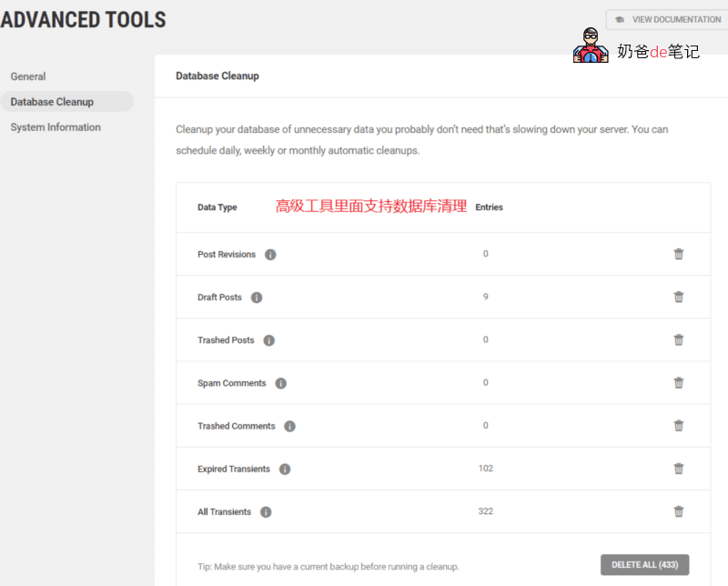Open View Documentation button
The image size is (728, 586).
point(667,19)
